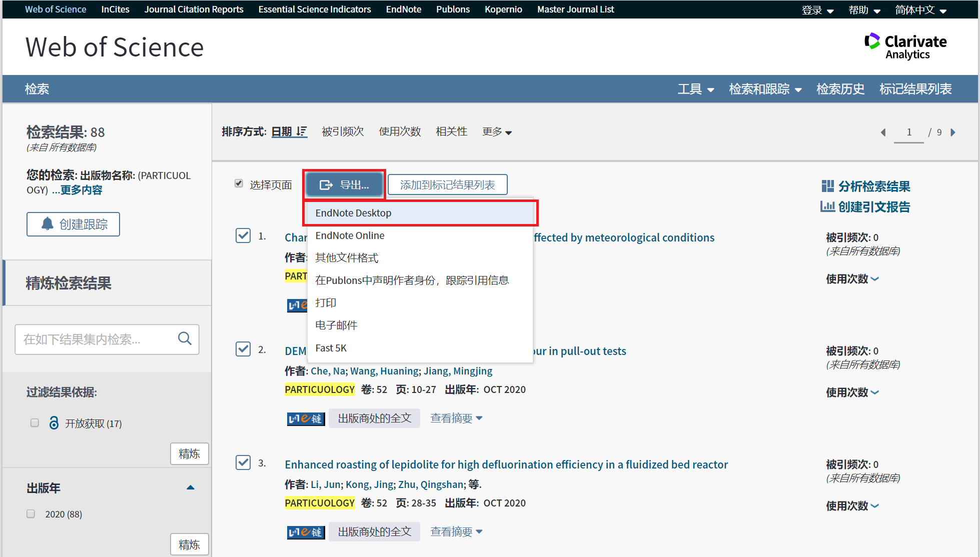Click the citation report bar chart icon
980x557 pixels.
coord(827,206)
